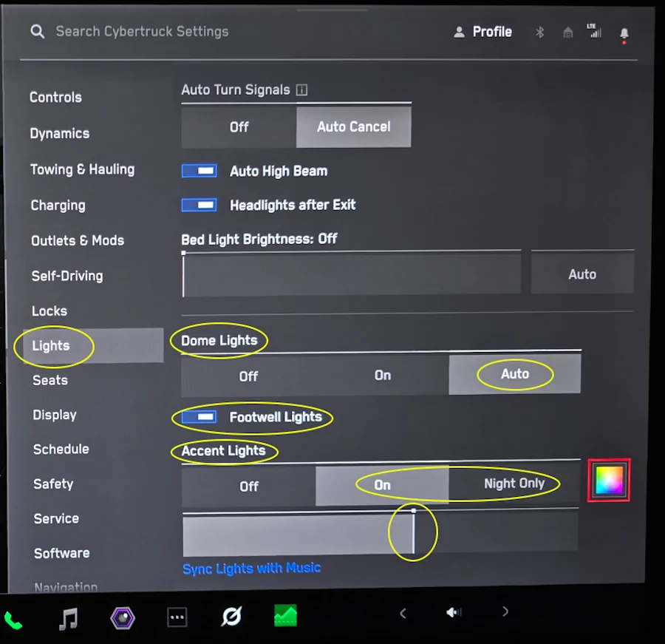The height and width of the screenshot is (644, 665).
Task: Open the three-dots app launcher
Action: pos(177,617)
